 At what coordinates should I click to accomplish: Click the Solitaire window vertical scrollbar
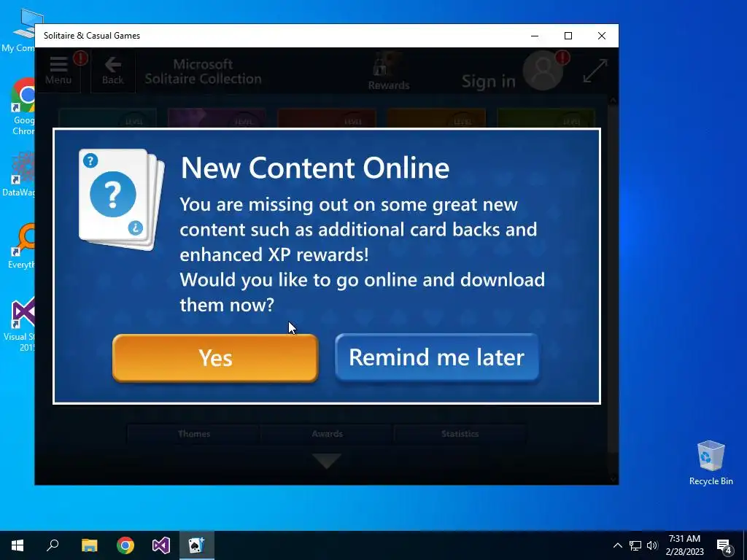[x=613, y=289]
